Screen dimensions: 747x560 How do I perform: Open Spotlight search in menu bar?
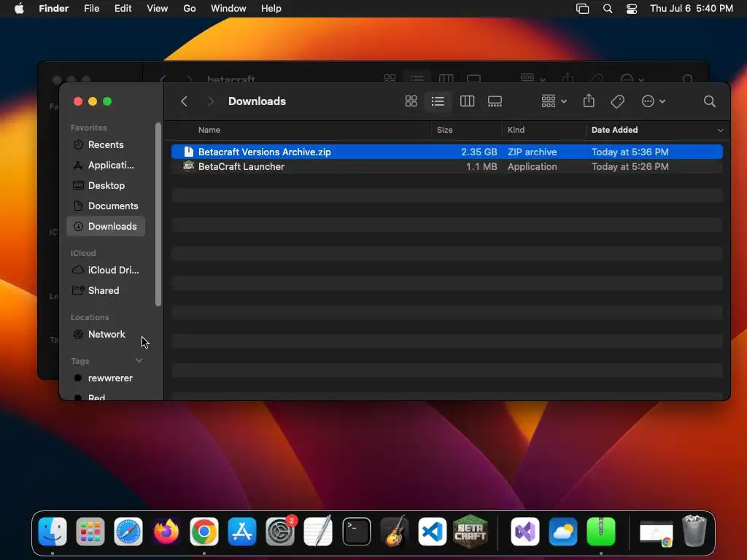click(x=608, y=9)
